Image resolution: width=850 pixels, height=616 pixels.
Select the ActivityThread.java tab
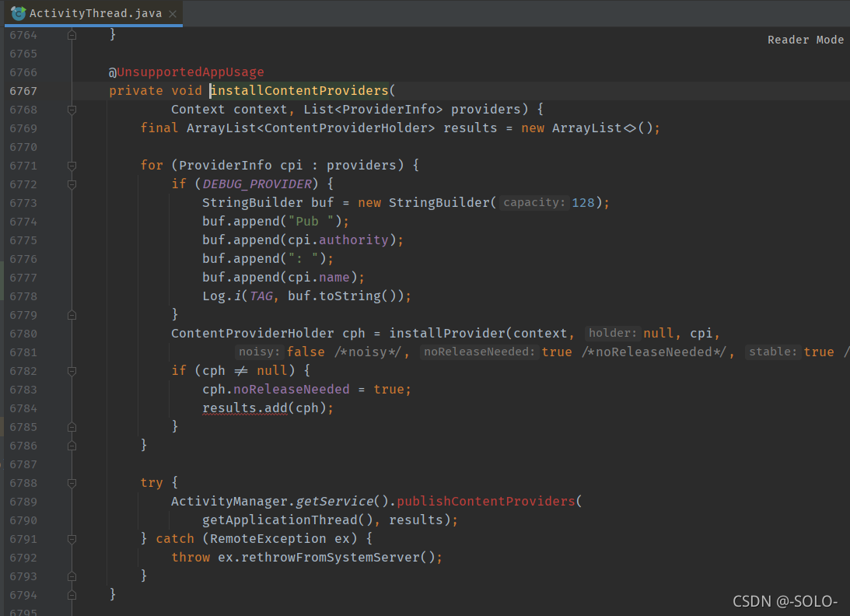93,13
